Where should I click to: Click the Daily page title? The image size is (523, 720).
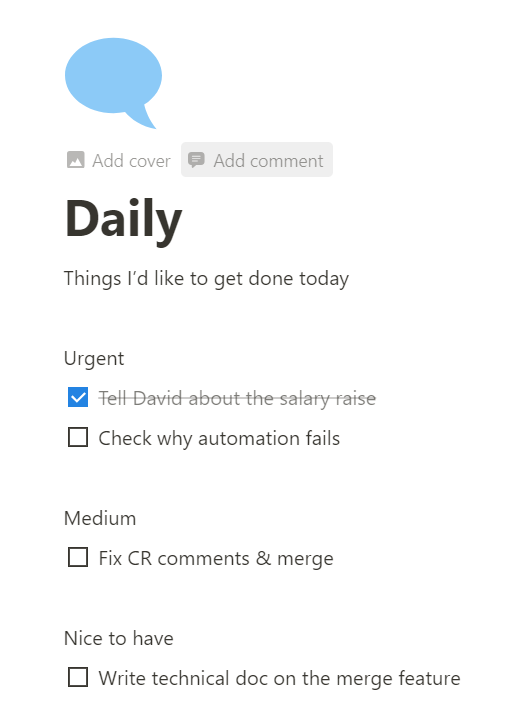click(124, 220)
